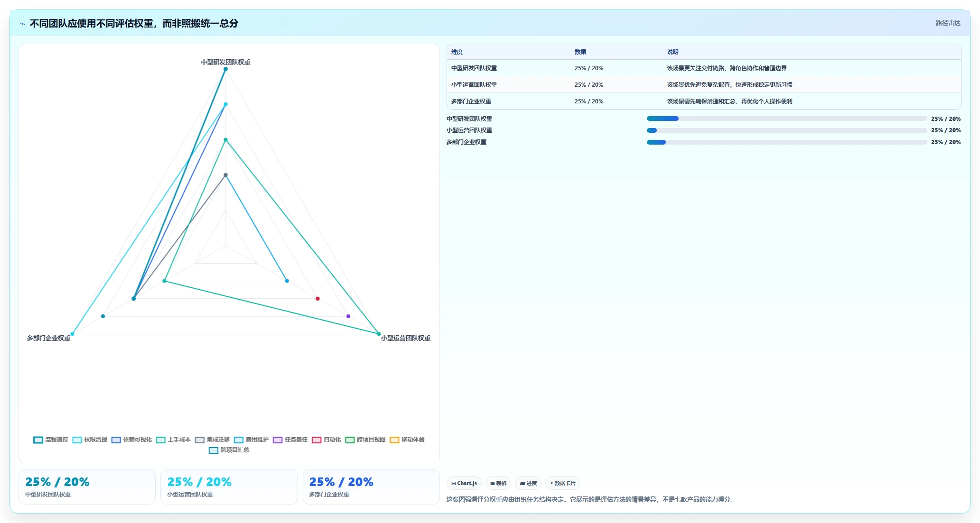
Task: Click the footnote starting 这张图强调评分权重
Action: point(591,499)
